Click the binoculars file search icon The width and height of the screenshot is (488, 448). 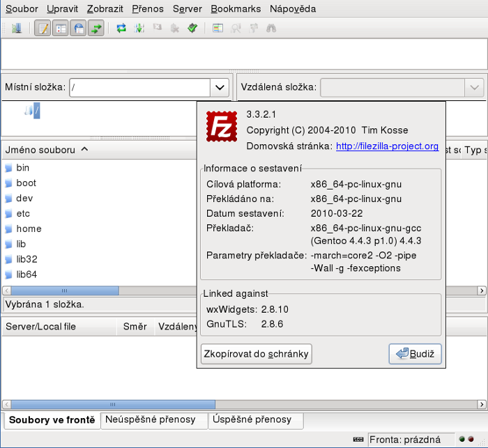pos(271,29)
